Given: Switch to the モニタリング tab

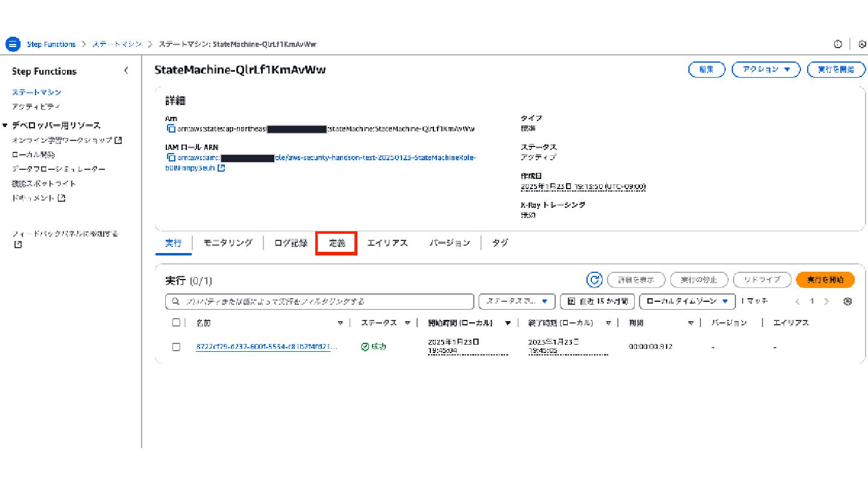Looking at the screenshot, I should coord(227,243).
